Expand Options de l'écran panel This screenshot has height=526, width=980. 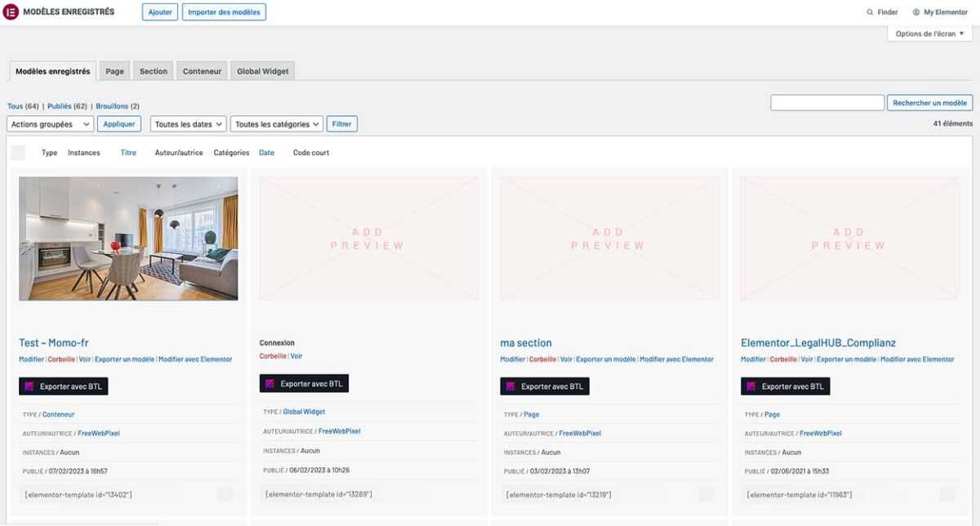point(929,33)
